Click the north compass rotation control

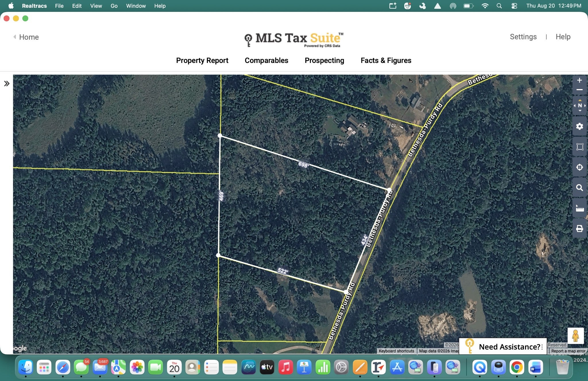click(580, 105)
